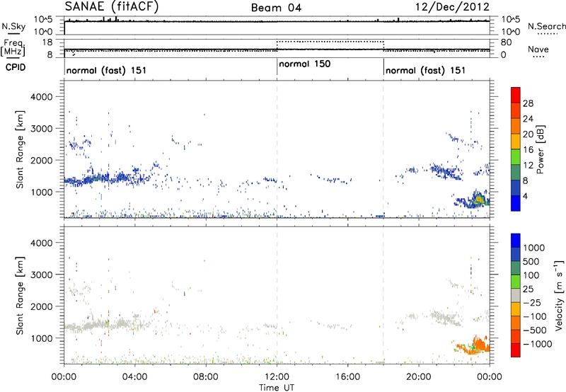Screen dimensions: 566x392
Task: Click the yellow 16-20 dB power swatch
Action: coord(516,142)
